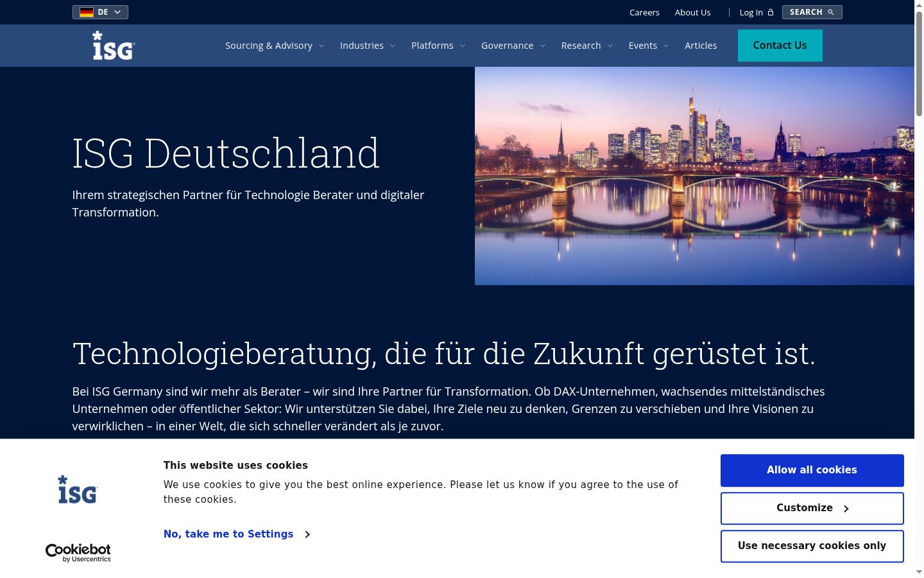Expand the Sourcing & Advisory menu
This screenshot has height=578, width=924.
coord(275,46)
